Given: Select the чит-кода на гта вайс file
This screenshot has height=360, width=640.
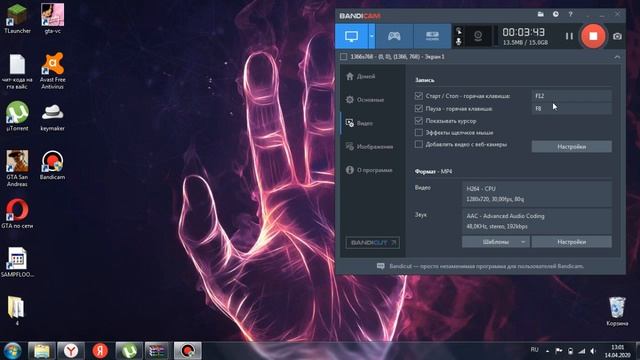Looking at the screenshot, I should point(17,71).
